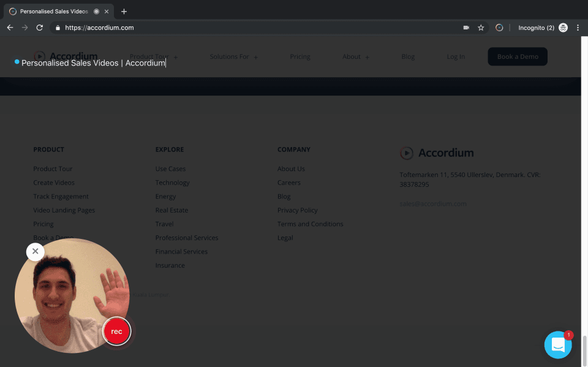
Task: Open the Pricing nav item
Action: point(300,56)
